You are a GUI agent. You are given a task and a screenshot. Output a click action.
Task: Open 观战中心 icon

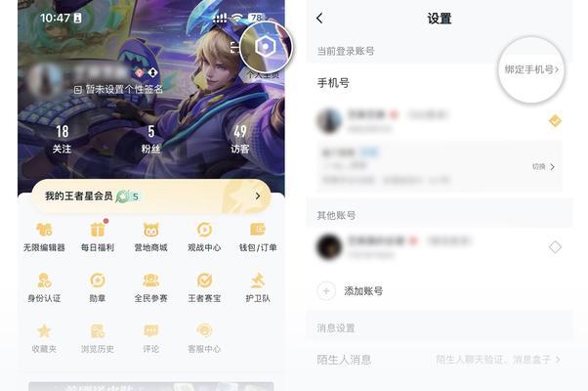point(204,230)
